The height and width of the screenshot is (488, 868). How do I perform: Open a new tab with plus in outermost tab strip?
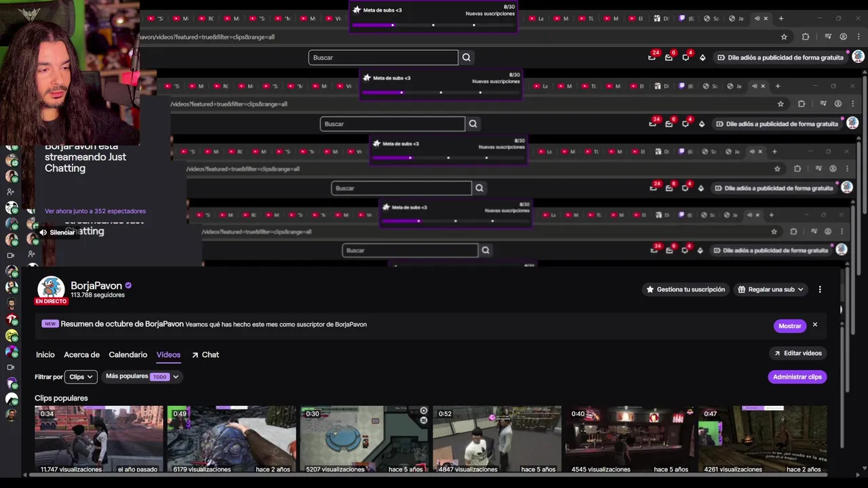[x=781, y=18]
